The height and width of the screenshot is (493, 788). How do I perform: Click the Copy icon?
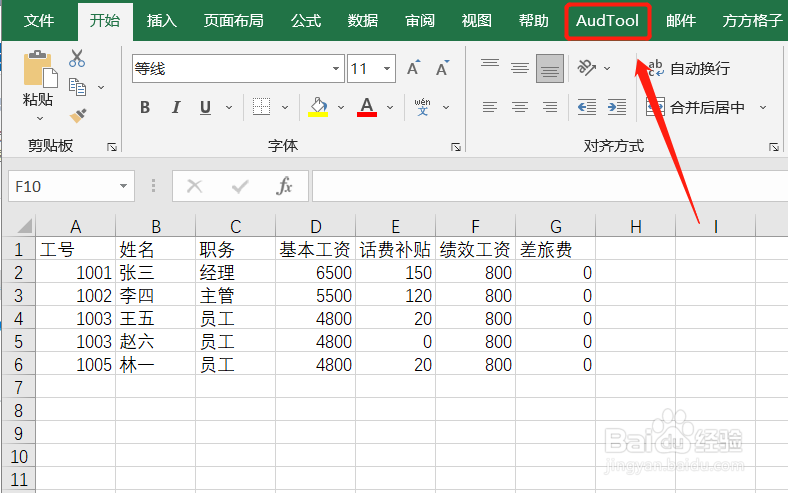pyautogui.click(x=77, y=87)
